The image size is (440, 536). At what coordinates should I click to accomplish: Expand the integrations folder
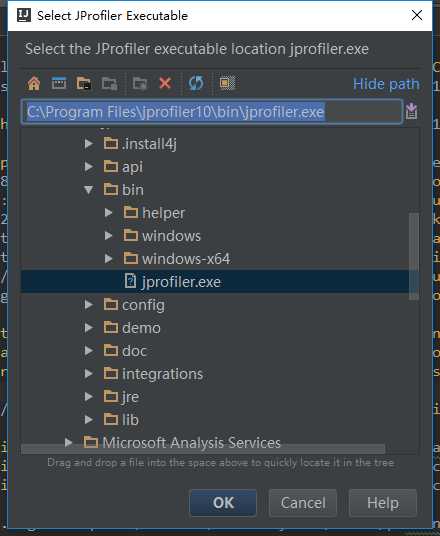(x=89, y=374)
